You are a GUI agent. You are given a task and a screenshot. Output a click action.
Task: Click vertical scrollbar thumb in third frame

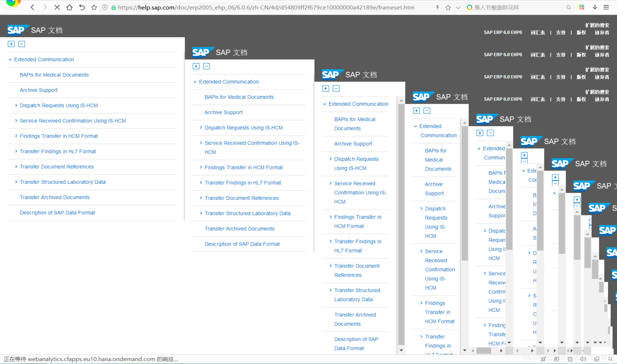tap(401, 225)
